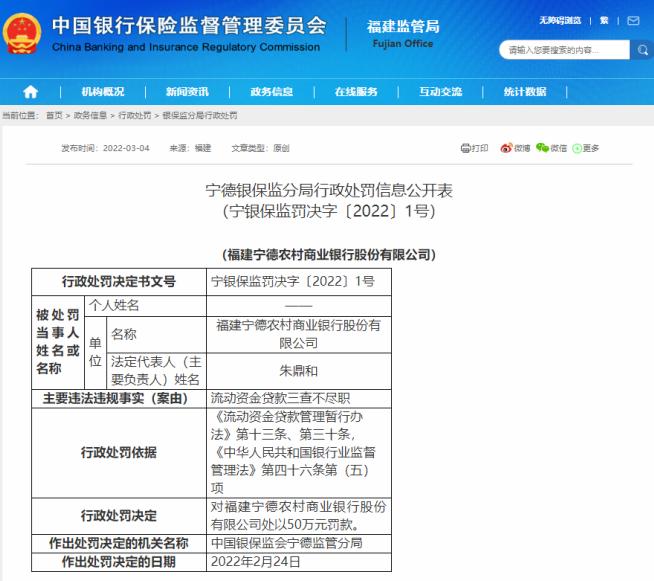Image resolution: width=654 pixels, height=581 pixels.
Task: Click date cell 2022年2月24日
Action: click(x=299, y=562)
